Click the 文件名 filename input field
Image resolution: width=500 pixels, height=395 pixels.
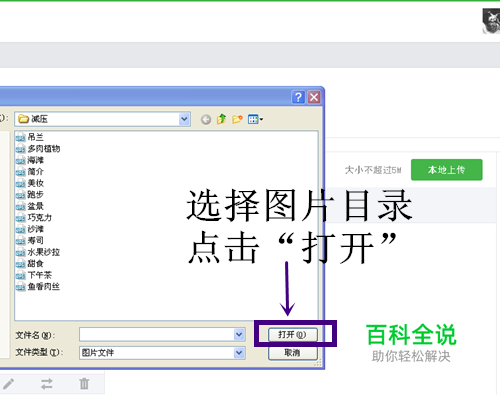pos(162,334)
